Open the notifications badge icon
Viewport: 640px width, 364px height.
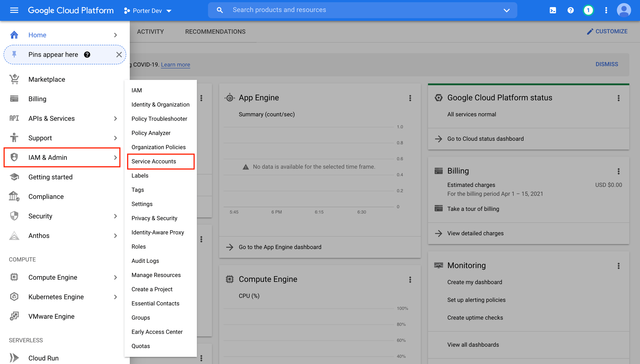click(x=588, y=10)
